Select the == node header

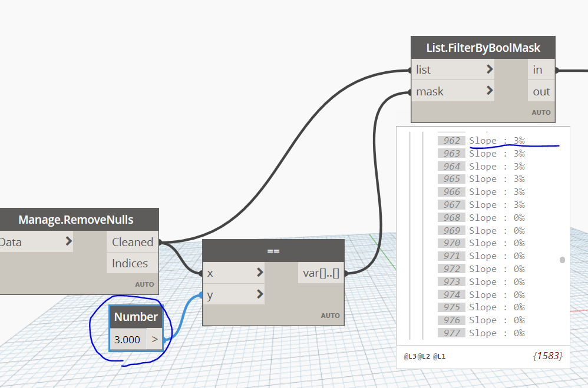[273, 251]
